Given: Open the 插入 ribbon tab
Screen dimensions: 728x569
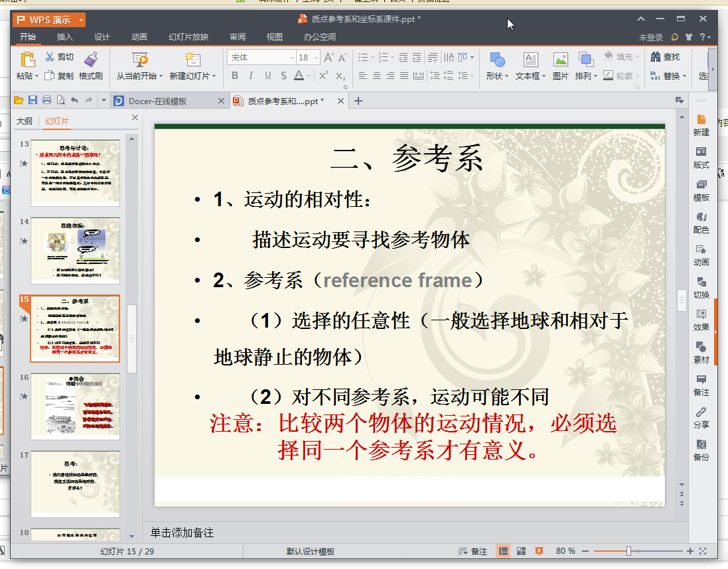Looking at the screenshot, I should (x=65, y=37).
